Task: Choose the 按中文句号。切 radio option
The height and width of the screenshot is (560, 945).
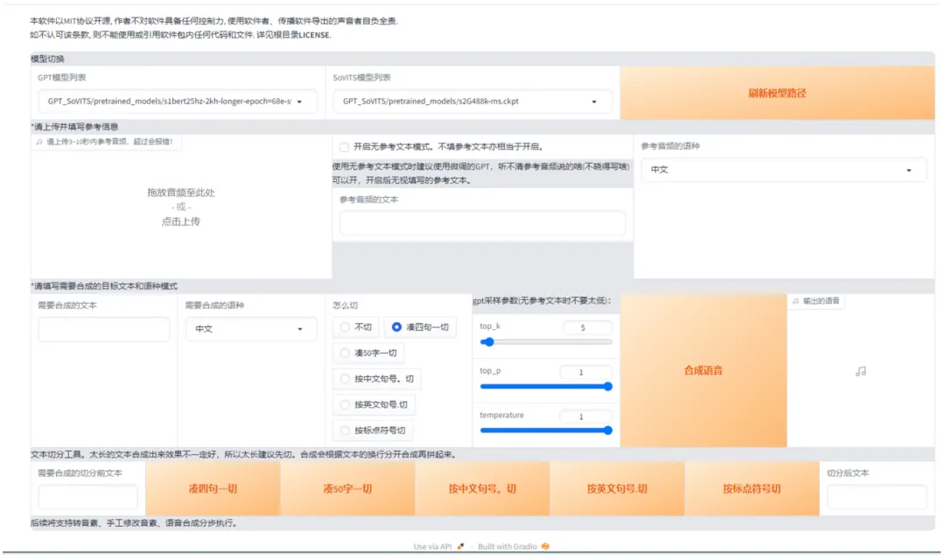Action: click(x=345, y=380)
